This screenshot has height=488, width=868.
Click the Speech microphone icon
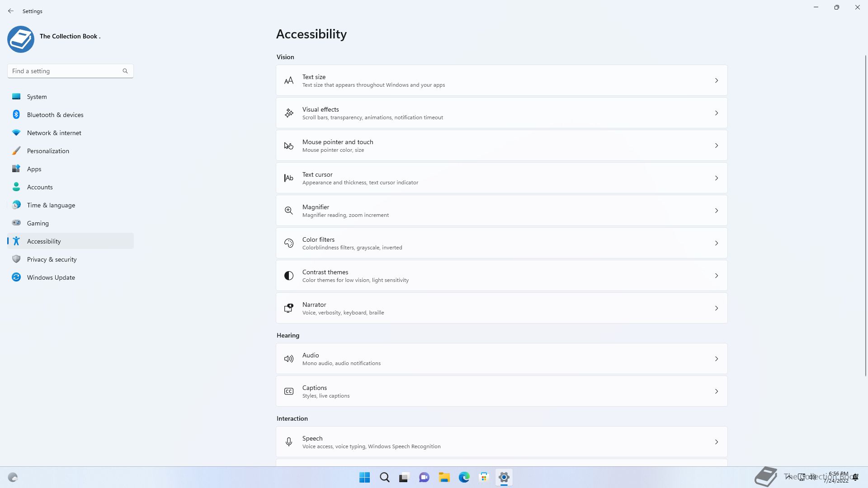[288, 442]
